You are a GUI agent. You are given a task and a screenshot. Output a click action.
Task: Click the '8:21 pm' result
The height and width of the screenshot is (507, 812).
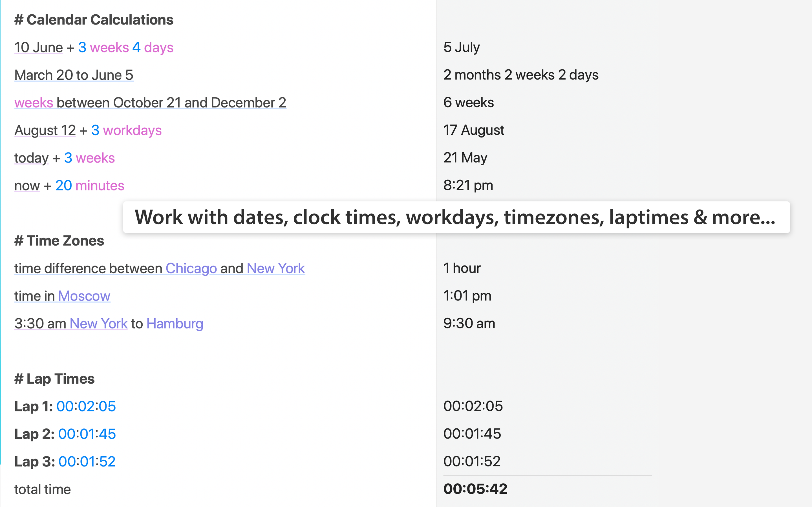[x=468, y=185]
